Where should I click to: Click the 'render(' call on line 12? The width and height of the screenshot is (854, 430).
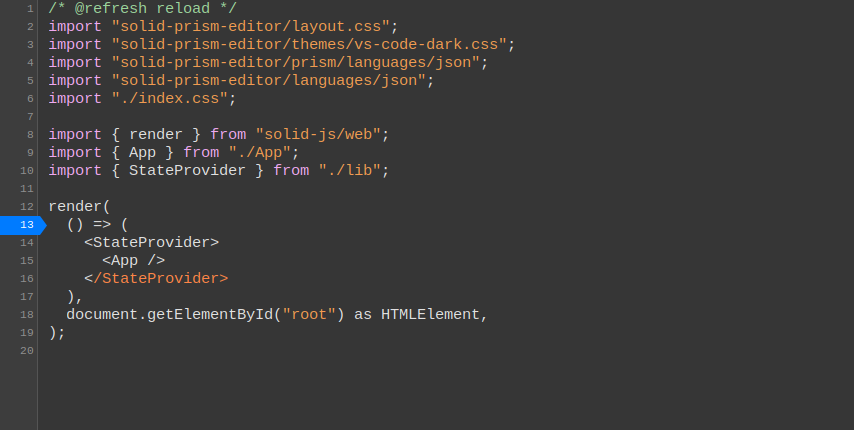pos(80,206)
